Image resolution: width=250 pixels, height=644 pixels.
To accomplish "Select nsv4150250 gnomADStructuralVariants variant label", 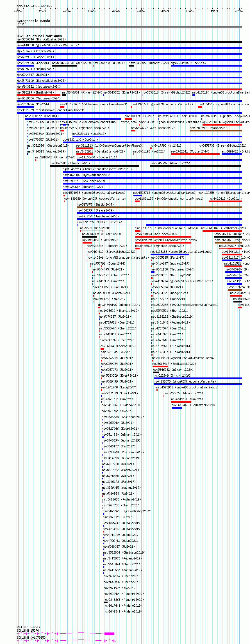I will [x=166, y=240].
